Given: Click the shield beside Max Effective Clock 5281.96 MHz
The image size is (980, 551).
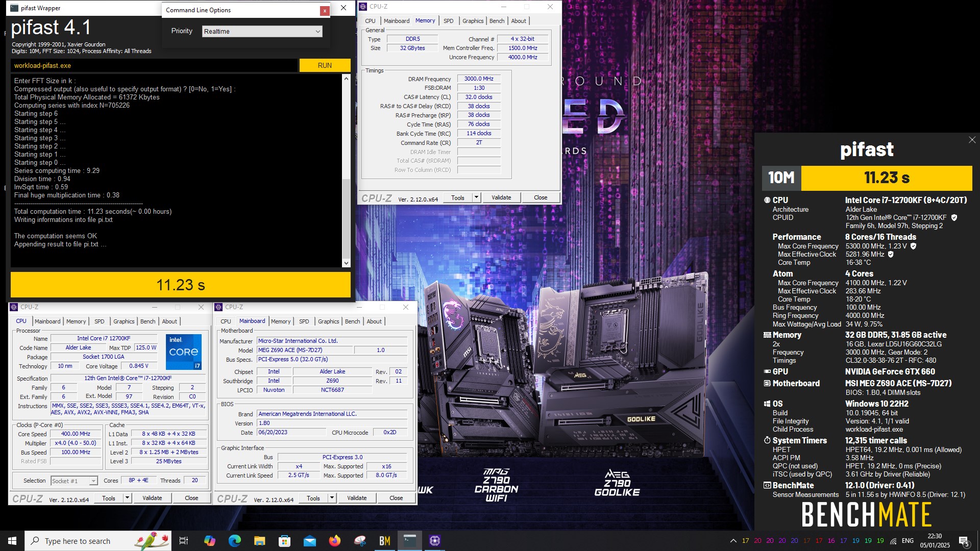Looking at the screenshot, I should (x=891, y=255).
